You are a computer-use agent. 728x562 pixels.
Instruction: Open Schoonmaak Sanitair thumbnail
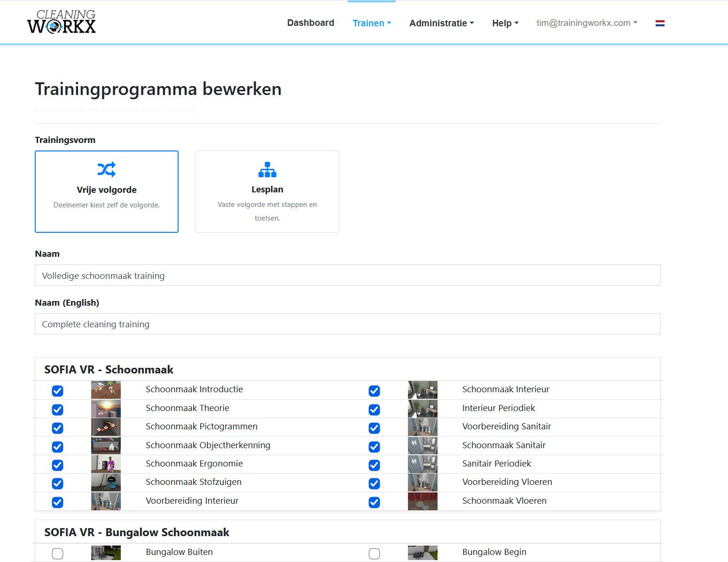point(423,445)
